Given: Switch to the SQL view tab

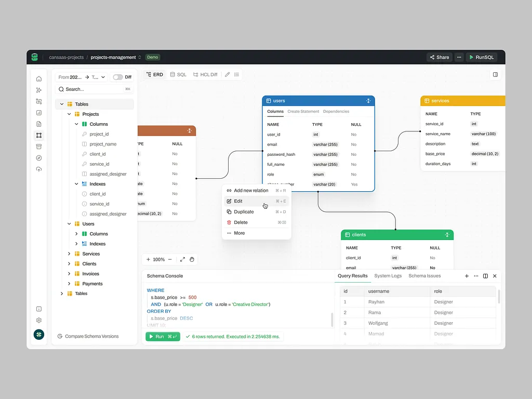Looking at the screenshot, I should pyautogui.click(x=178, y=75).
